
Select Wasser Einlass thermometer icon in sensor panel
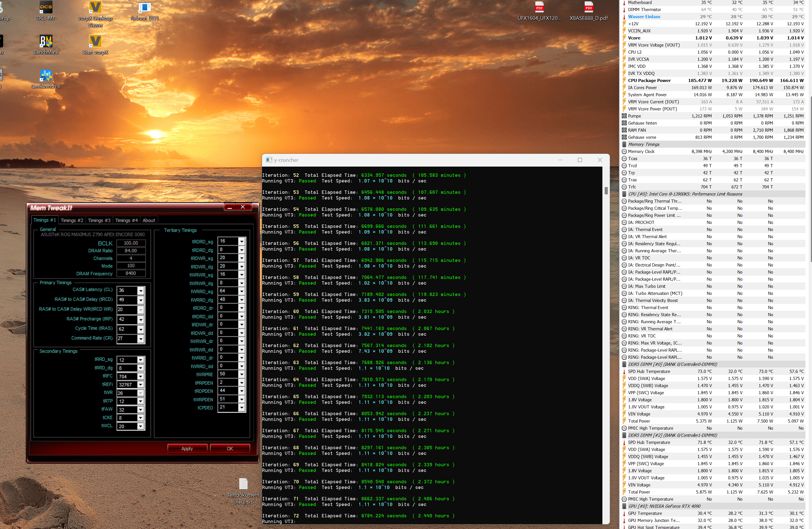tap(624, 17)
